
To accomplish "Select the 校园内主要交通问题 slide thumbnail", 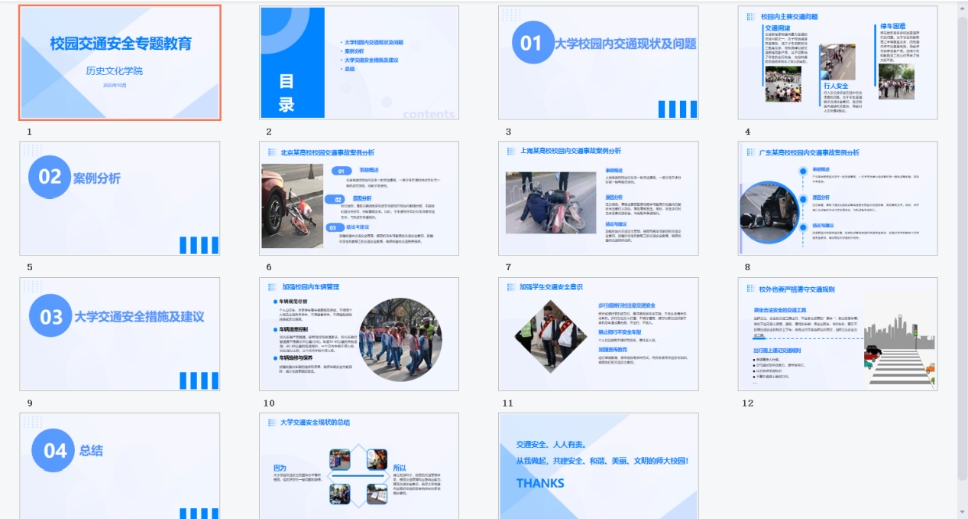I will tap(837, 62).
